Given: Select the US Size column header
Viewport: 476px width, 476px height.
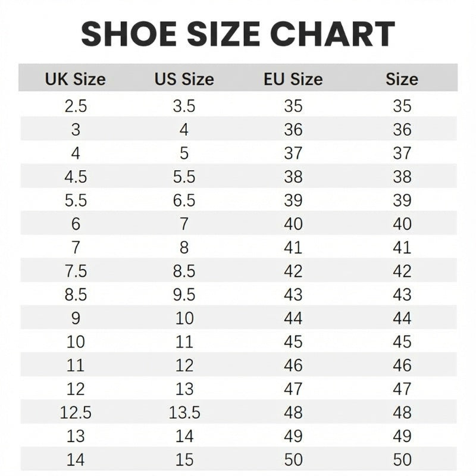Looking at the screenshot, I should 184,79.
